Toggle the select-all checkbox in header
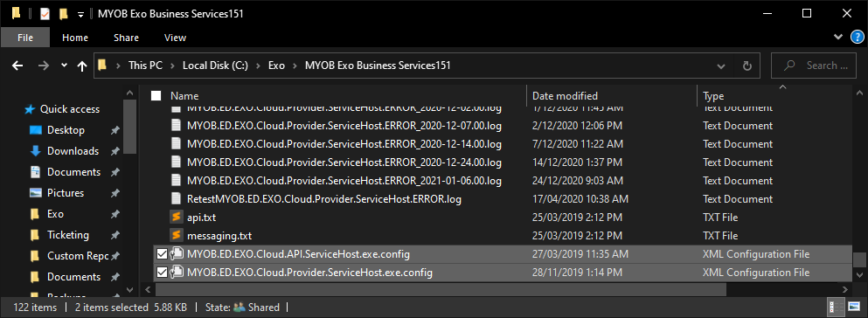Image resolution: width=868 pixels, height=318 pixels. [156, 96]
